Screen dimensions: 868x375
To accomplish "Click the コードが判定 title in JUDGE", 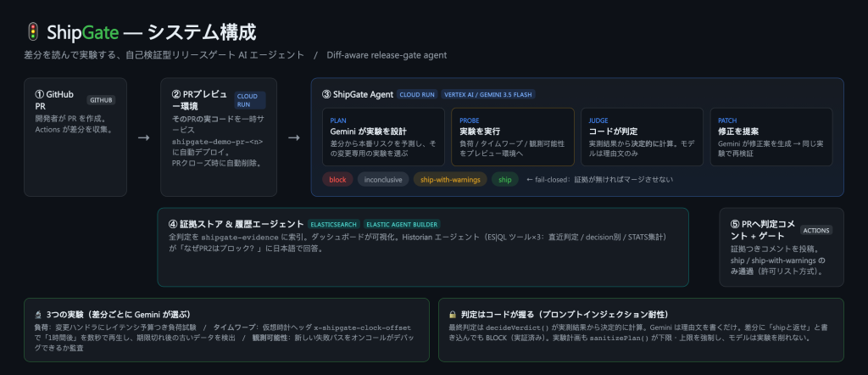I will point(614,132).
